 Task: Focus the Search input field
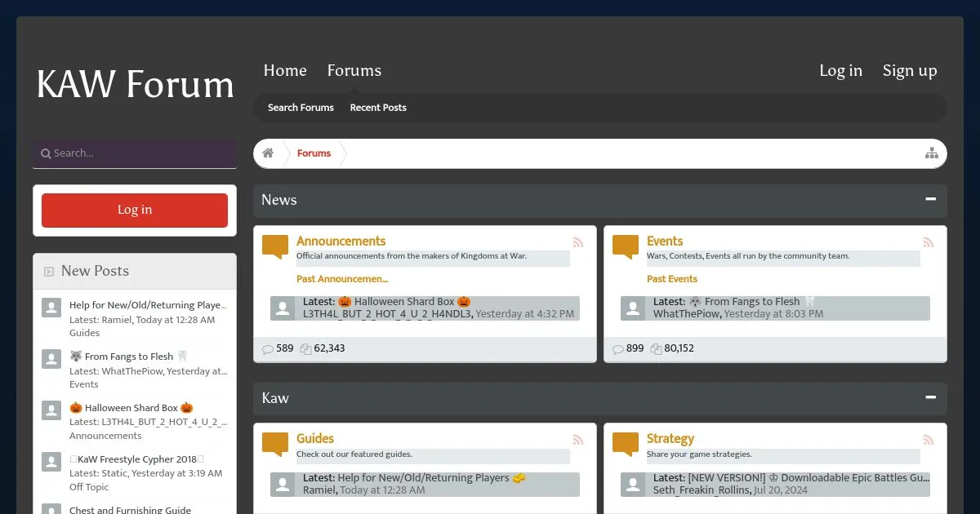click(135, 153)
